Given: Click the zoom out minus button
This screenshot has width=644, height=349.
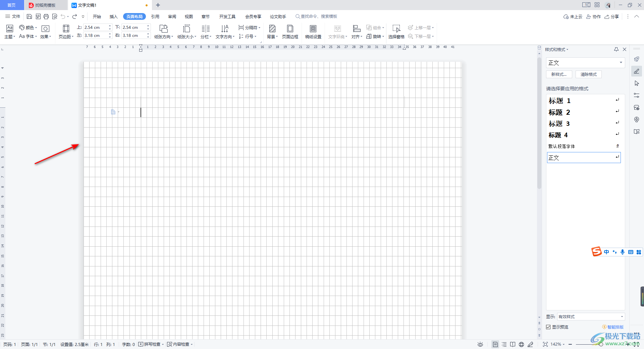Looking at the screenshot, I should tap(570, 344).
